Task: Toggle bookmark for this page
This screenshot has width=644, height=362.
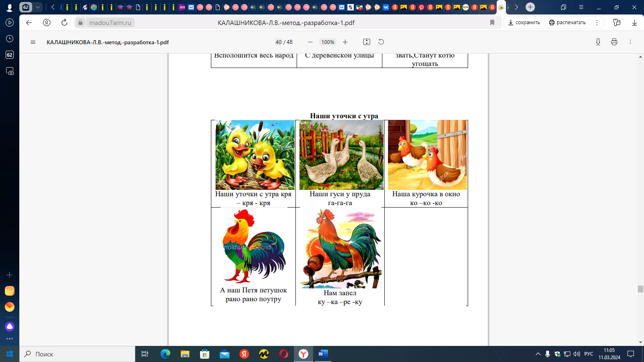Action: point(492,23)
